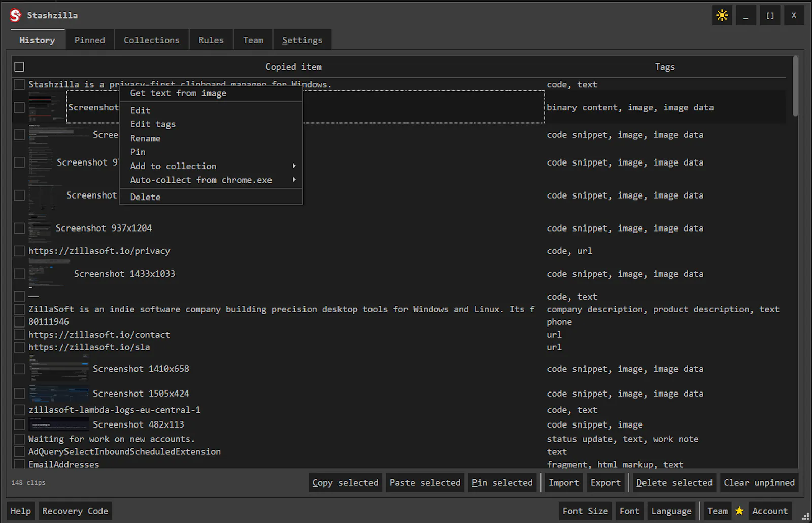The height and width of the screenshot is (523, 812).
Task: Check the box for 'Stashzilla is a privacy-first' row
Action: (x=19, y=84)
